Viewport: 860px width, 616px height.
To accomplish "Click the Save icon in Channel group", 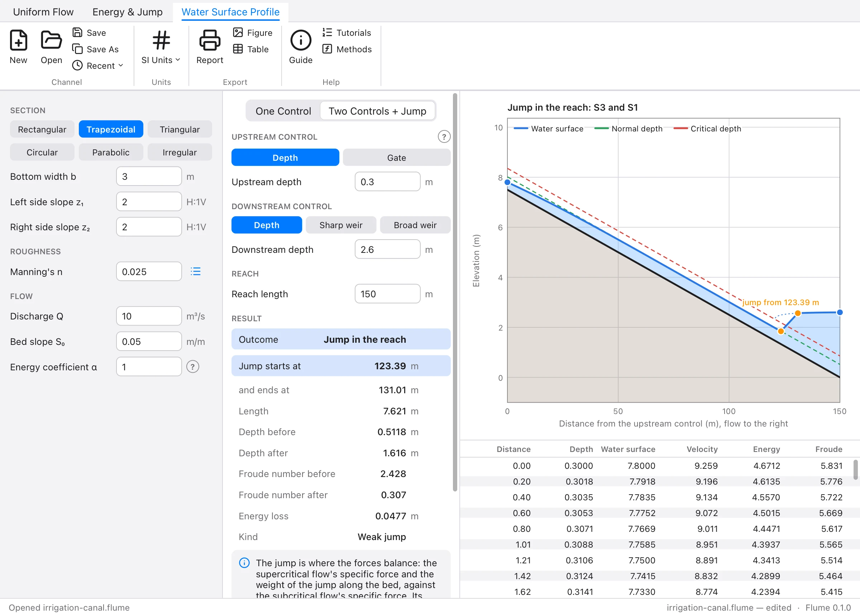I will [x=77, y=33].
